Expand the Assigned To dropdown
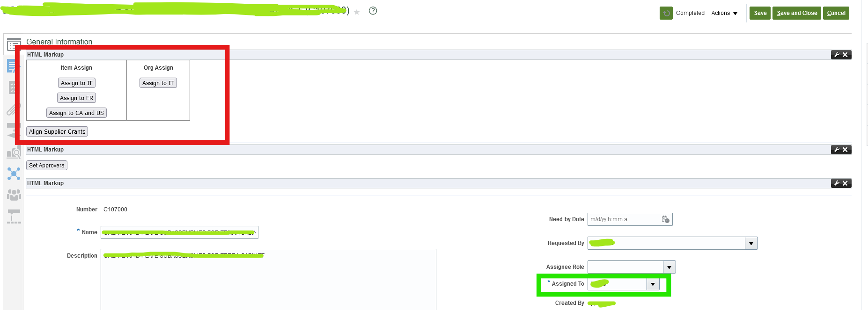 click(x=653, y=284)
